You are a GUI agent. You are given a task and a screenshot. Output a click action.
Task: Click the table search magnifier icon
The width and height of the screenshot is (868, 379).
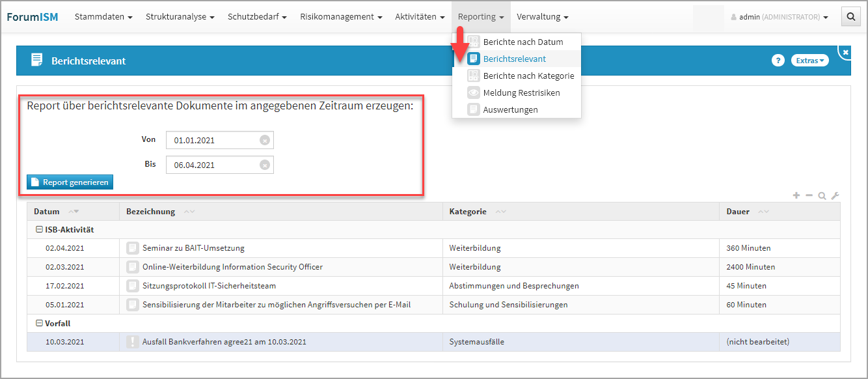(x=822, y=195)
